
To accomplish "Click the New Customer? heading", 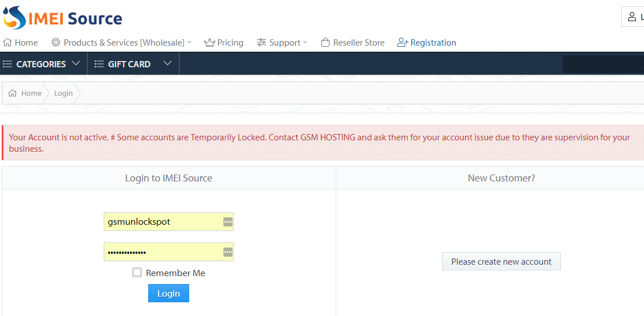I will click(502, 178).
